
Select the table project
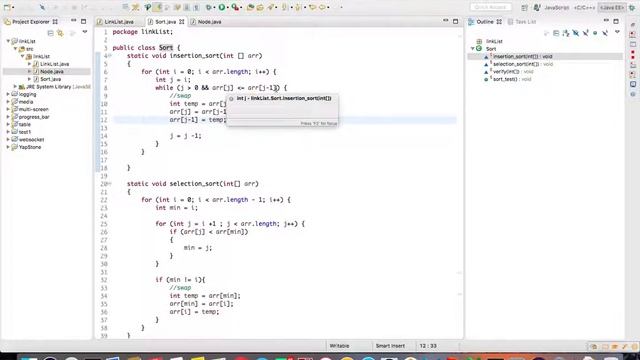[x=24, y=124]
